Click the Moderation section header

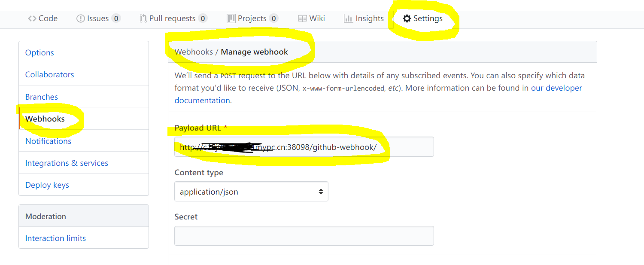click(x=84, y=216)
